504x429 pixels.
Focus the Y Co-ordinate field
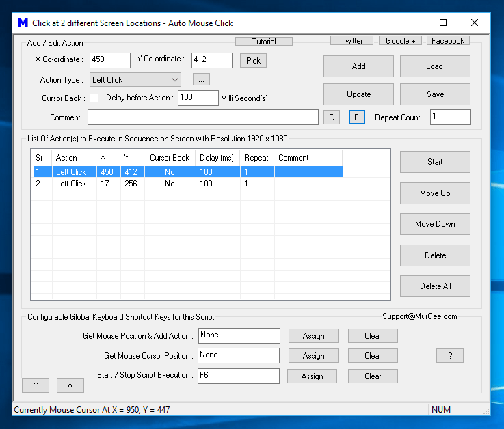tap(212, 60)
